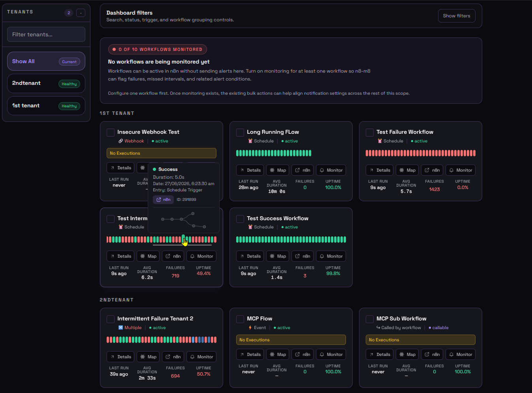Screen dimensions: 532x393
Task: Select the Show All tenant option
Action: pyautogui.click(x=46, y=61)
